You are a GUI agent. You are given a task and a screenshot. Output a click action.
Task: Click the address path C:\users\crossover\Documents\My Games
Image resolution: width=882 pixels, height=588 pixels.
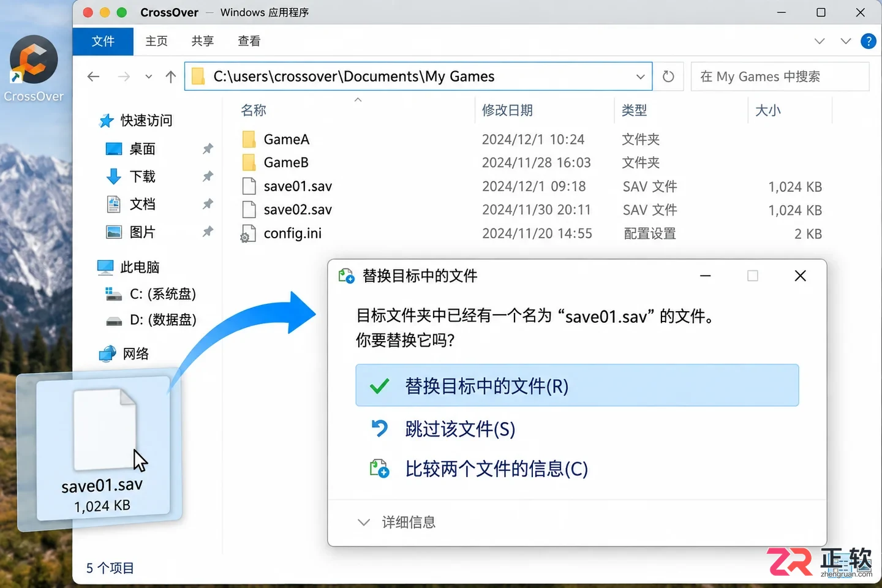click(353, 77)
